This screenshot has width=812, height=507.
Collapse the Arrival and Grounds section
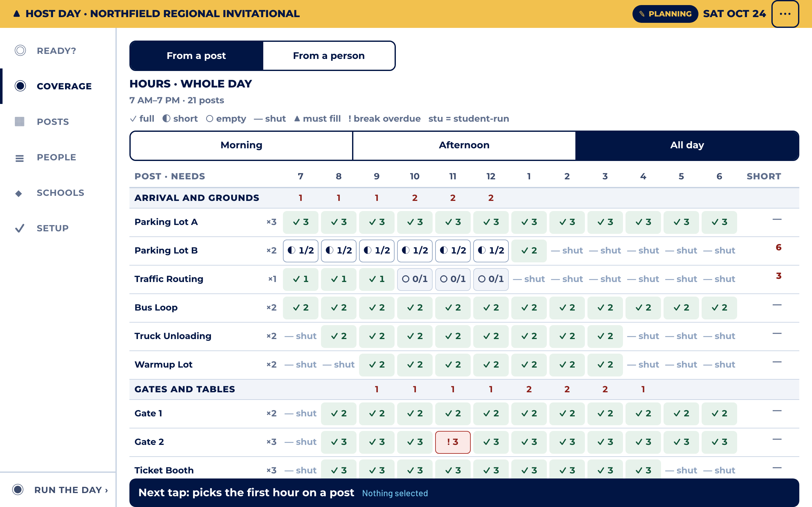[x=197, y=198]
